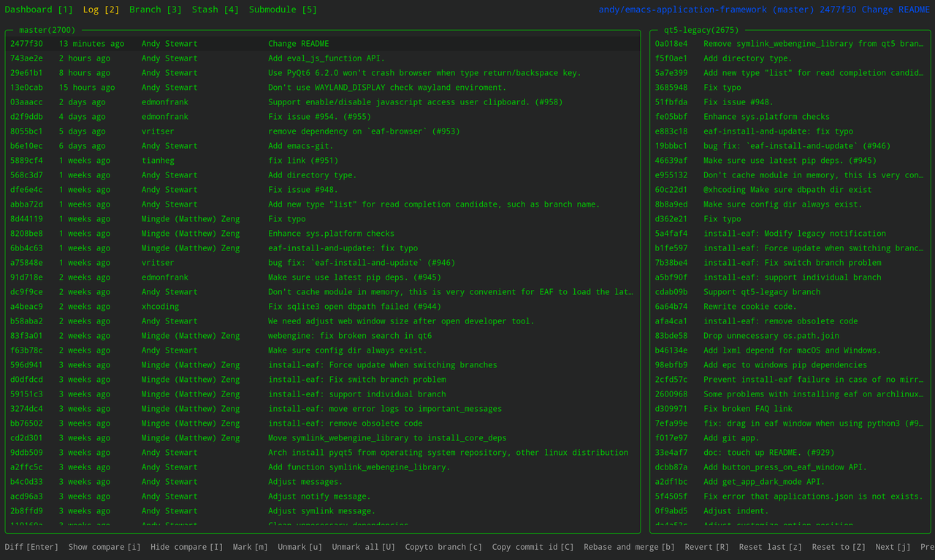This screenshot has height=560, width=935.
Task: Open the Stash tab
Action: (x=215, y=9)
